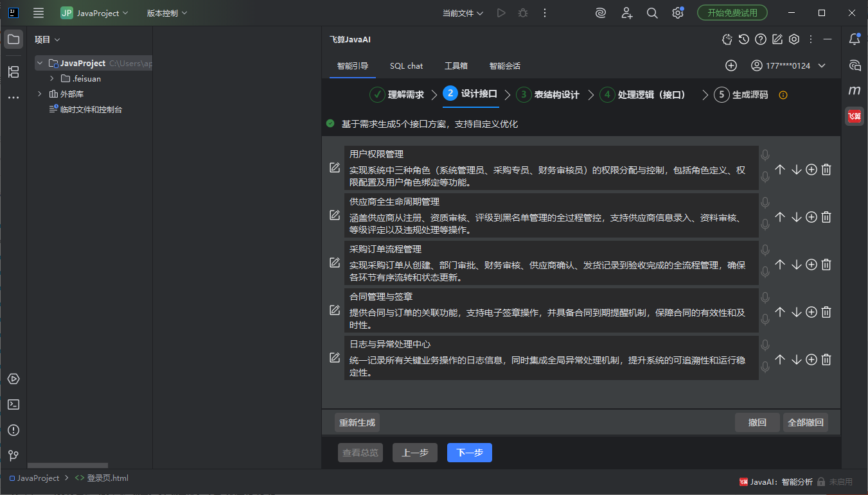Open account dropdown for 177****0124
This screenshot has width=868, height=495.
pos(788,65)
